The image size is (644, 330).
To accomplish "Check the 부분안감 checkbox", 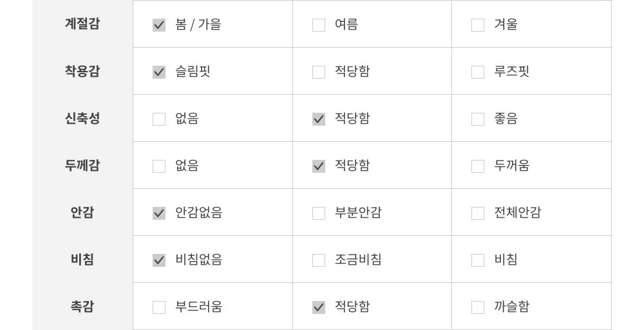I will (319, 213).
